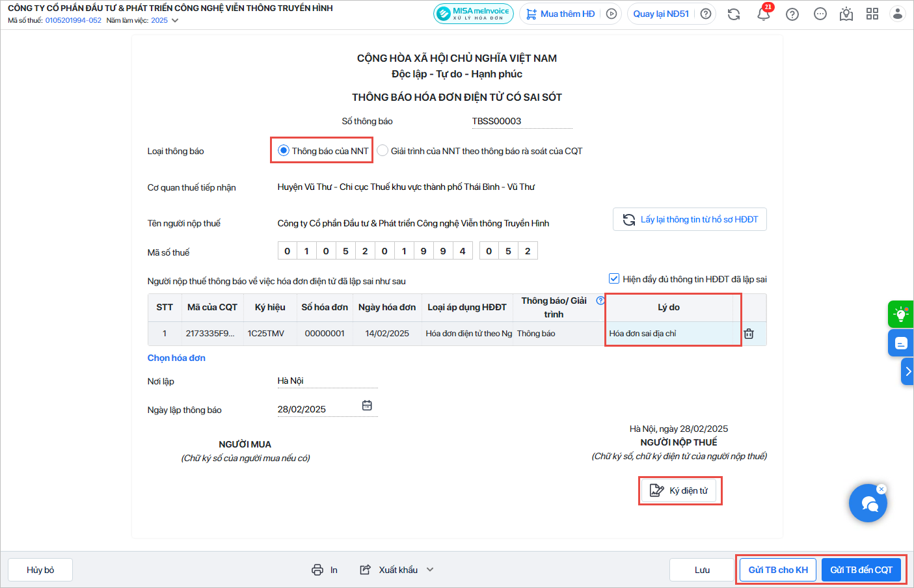Expand the blue side panel arrow
Screen dimensions: 914x588
tap(907, 371)
